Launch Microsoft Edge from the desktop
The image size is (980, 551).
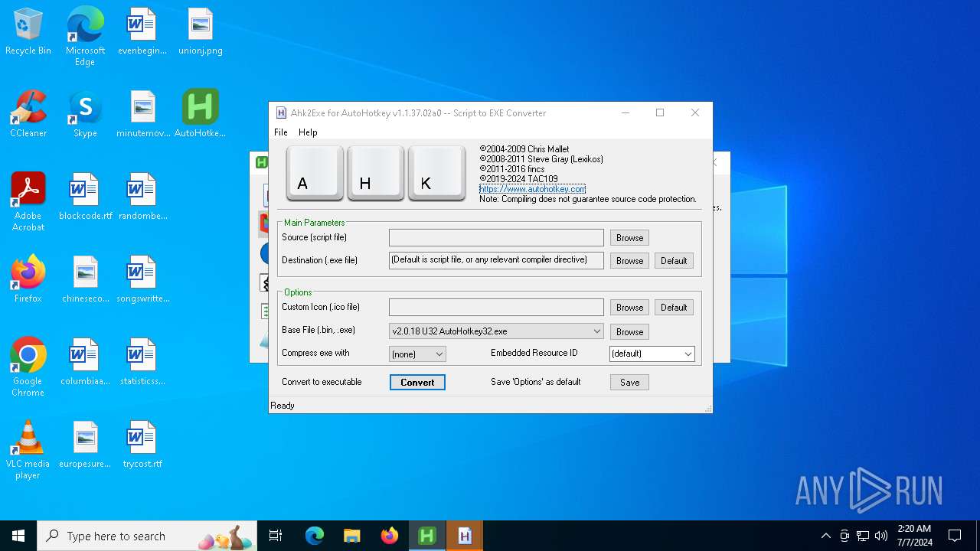tap(85, 37)
